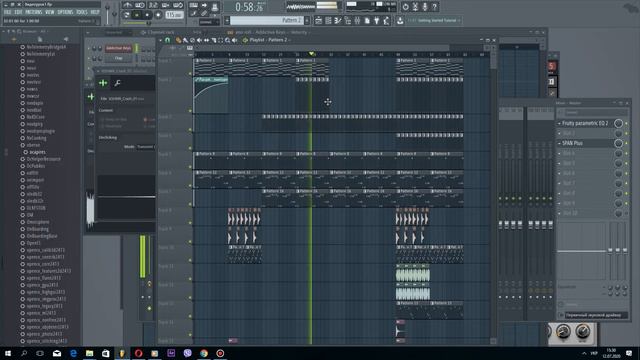This screenshot has height=360, width=640.
Task: Mute Track 8 in the playlist
Action: [190, 222]
